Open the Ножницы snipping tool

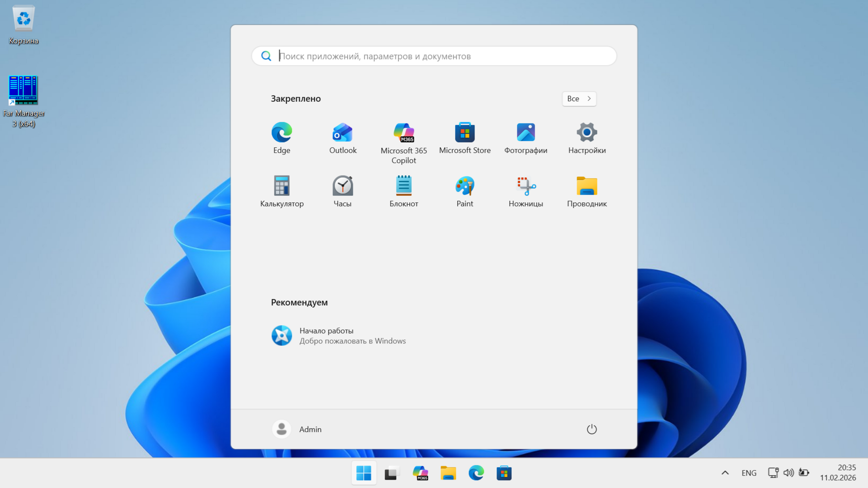[525, 191]
